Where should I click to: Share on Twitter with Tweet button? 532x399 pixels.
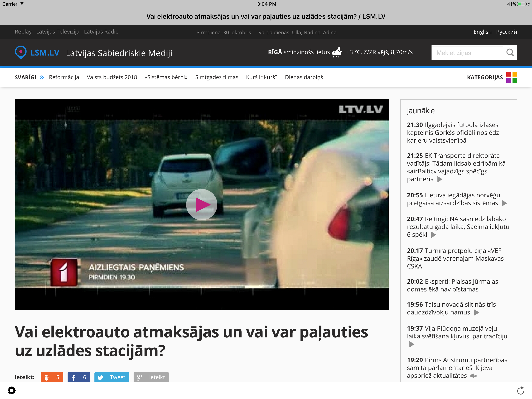coord(112,377)
